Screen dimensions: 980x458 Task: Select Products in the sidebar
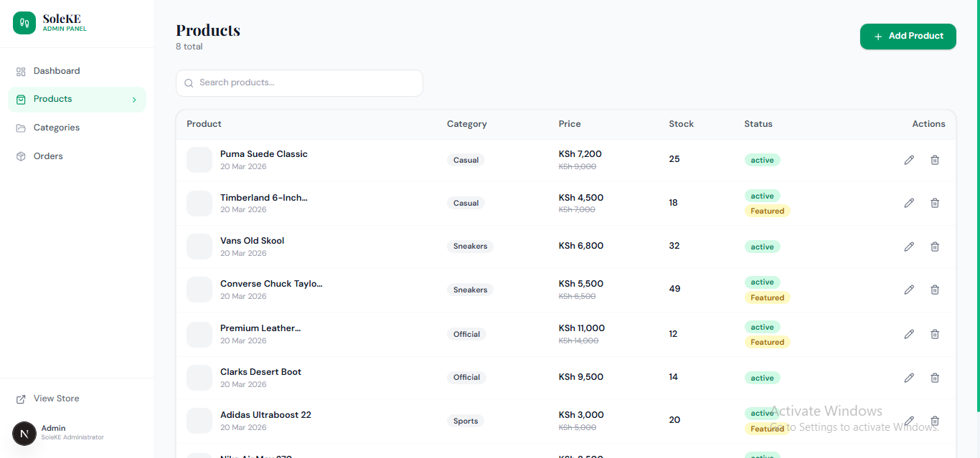click(77, 100)
